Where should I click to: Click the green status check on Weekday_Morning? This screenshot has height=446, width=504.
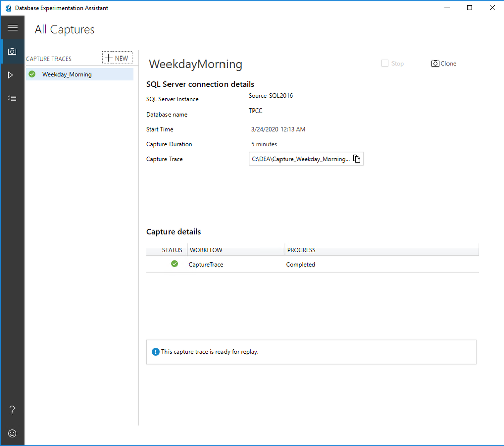click(32, 74)
